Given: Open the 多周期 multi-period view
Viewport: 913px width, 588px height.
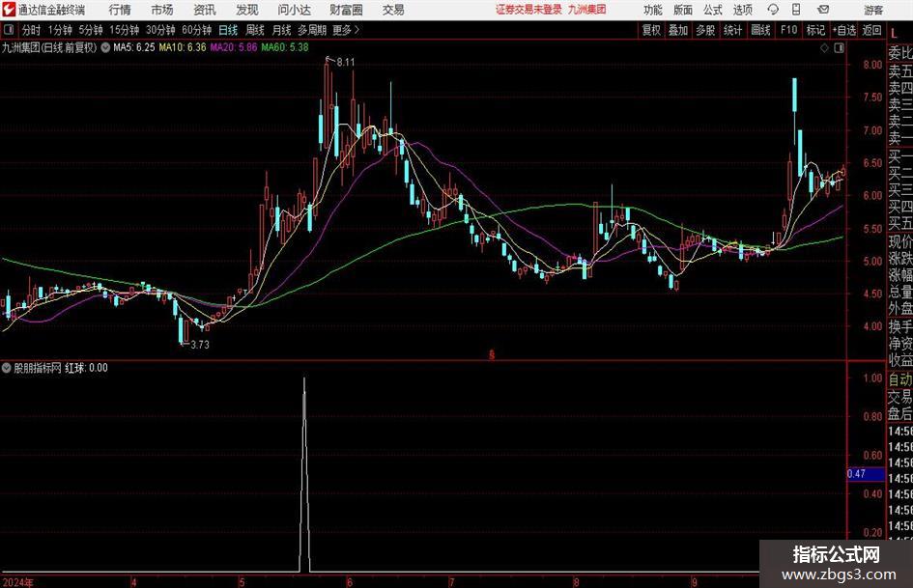Looking at the screenshot, I should coord(312,30).
